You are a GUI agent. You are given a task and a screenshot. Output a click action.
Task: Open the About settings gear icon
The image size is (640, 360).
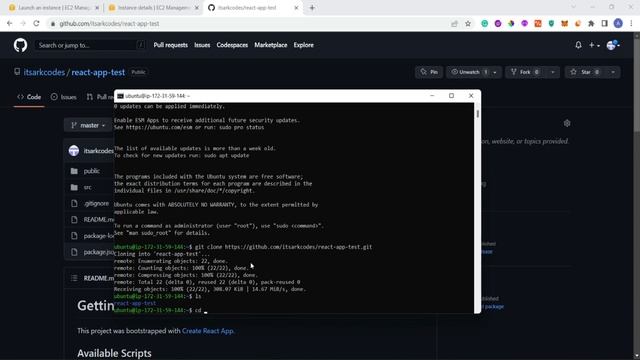[x=567, y=123]
